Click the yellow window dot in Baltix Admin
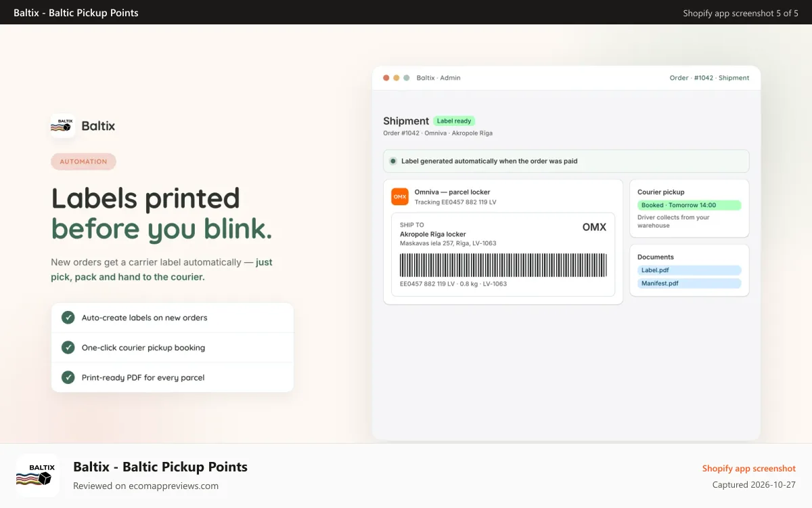The width and height of the screenshot is (812, 508). 397,78
